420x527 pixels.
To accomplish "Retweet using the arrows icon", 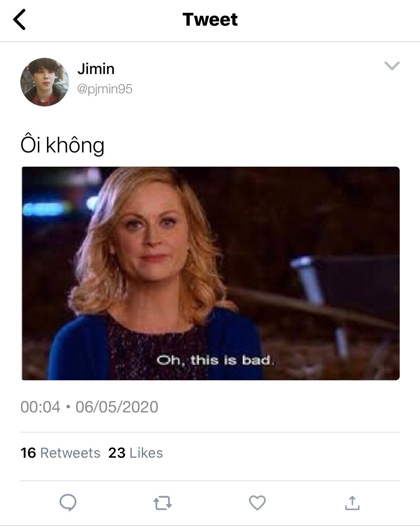I will click(163, 503).
